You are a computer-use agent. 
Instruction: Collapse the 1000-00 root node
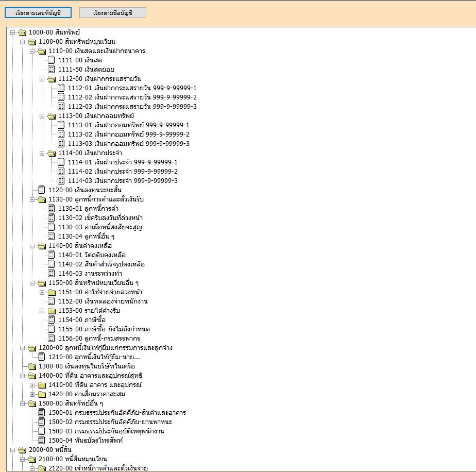13,32
